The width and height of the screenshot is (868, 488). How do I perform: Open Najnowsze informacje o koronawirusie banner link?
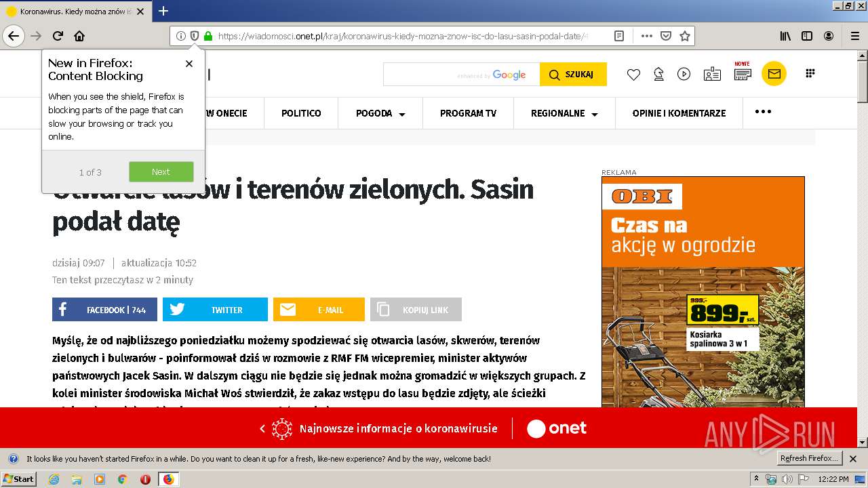coord(398,428)
